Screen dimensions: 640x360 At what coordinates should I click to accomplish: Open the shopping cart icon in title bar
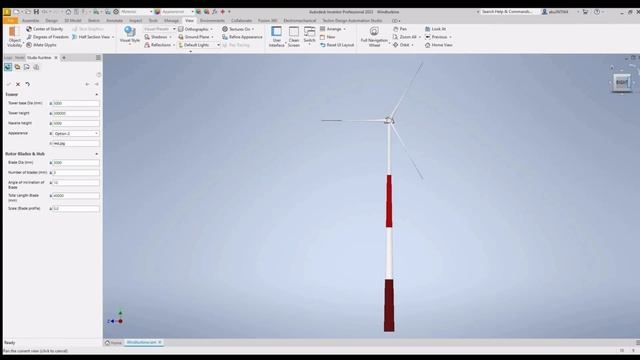pyautogui.click(x=585, y=12)
